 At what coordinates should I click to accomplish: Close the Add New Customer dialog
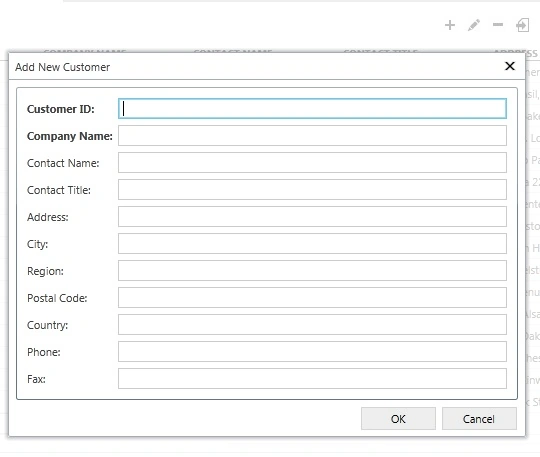pyautogui.click(x=510, y=66)
